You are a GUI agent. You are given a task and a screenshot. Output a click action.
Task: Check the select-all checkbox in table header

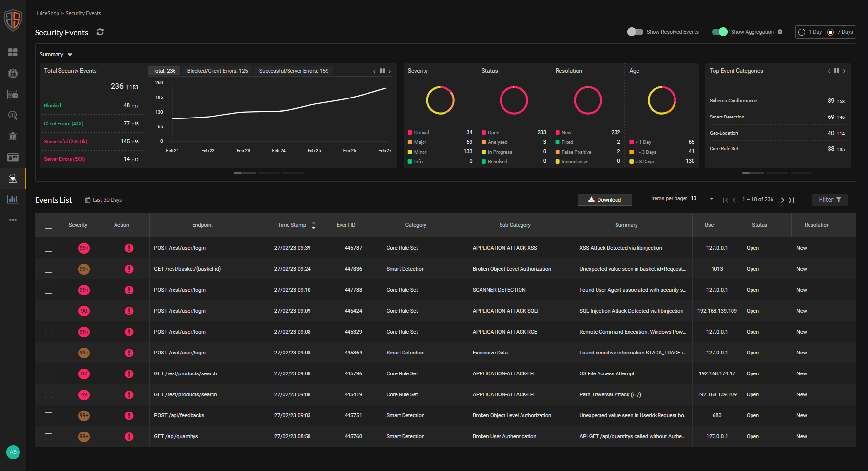pos(48,225)
